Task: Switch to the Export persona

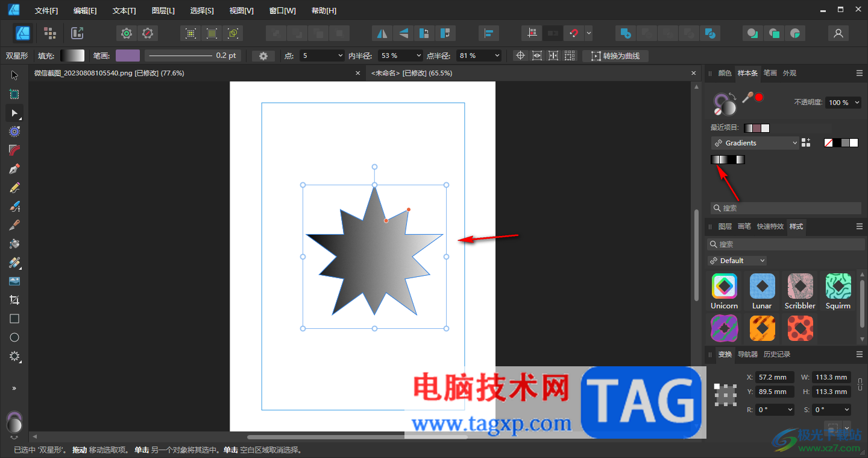Action: (77, 33)
